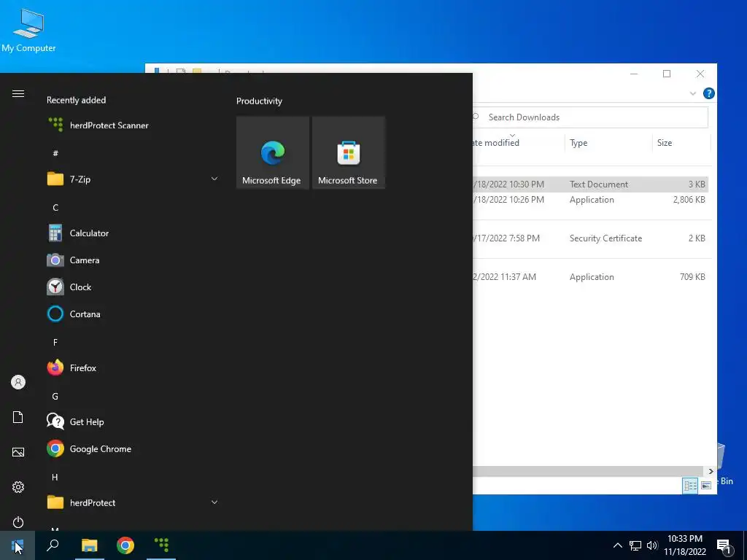Click the letter F section header
The image size is (747, 560).
pos(55,343)
